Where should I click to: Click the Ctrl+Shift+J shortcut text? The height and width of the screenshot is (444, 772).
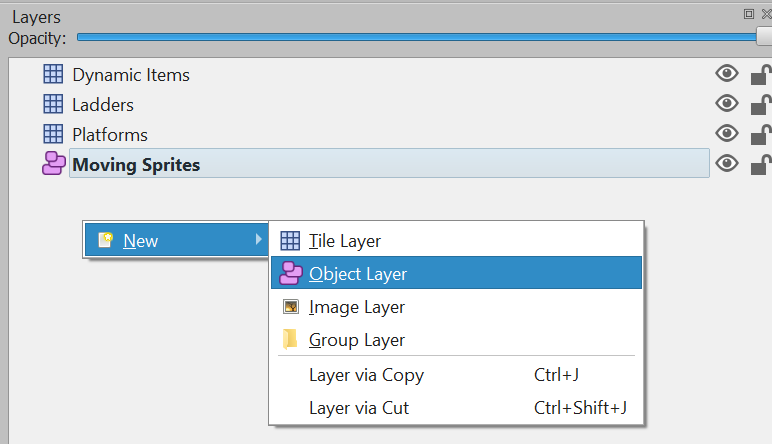[580, 408]
